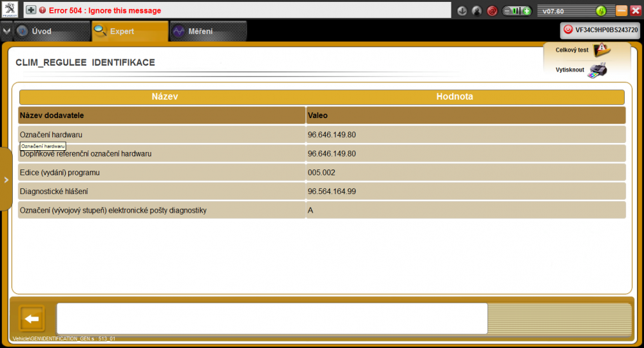Click the printer icon
This screenshot has width=644, height=348.
pyautogui.click(x=597, y=70)
